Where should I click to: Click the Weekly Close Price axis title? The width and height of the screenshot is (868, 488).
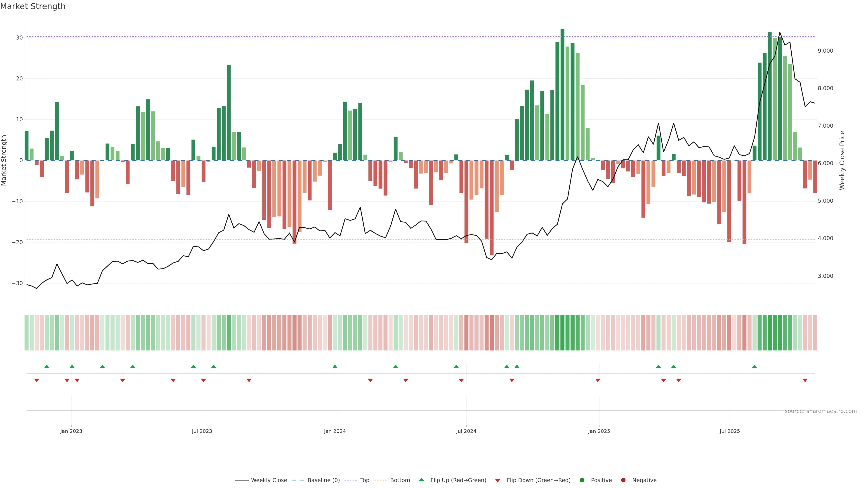[x=842, y=160]
